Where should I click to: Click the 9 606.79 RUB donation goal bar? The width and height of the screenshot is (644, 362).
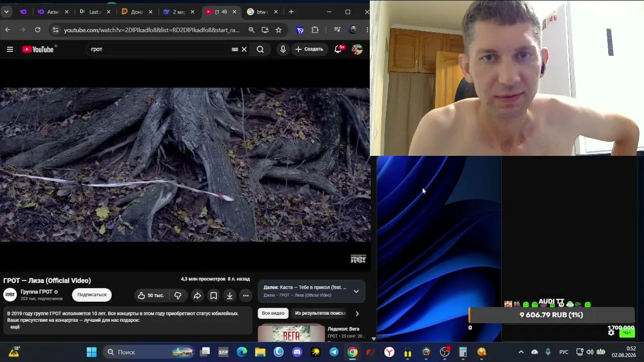[x=551, y=315]
